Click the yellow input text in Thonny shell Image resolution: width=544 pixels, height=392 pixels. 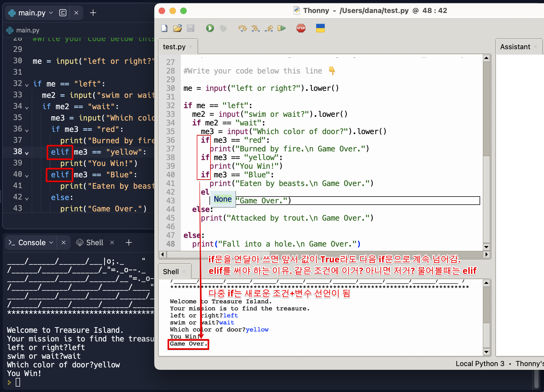tap(257, 330)
